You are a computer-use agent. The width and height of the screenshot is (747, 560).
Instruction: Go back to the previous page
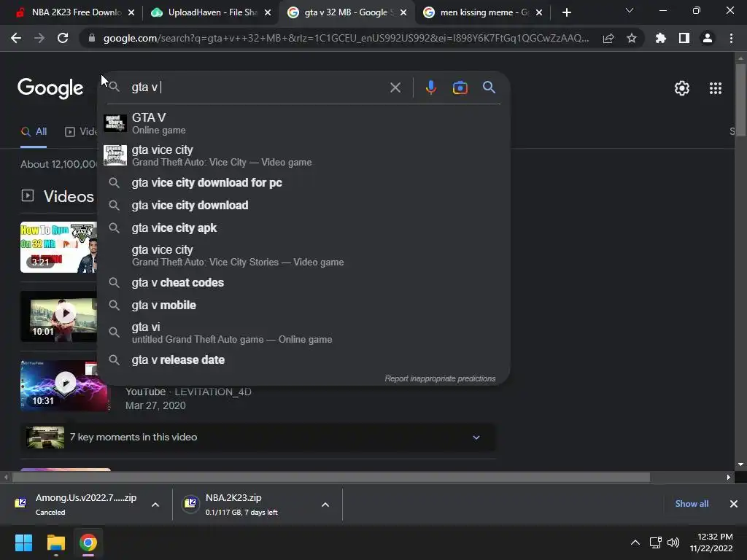click(x=16, y=38)
